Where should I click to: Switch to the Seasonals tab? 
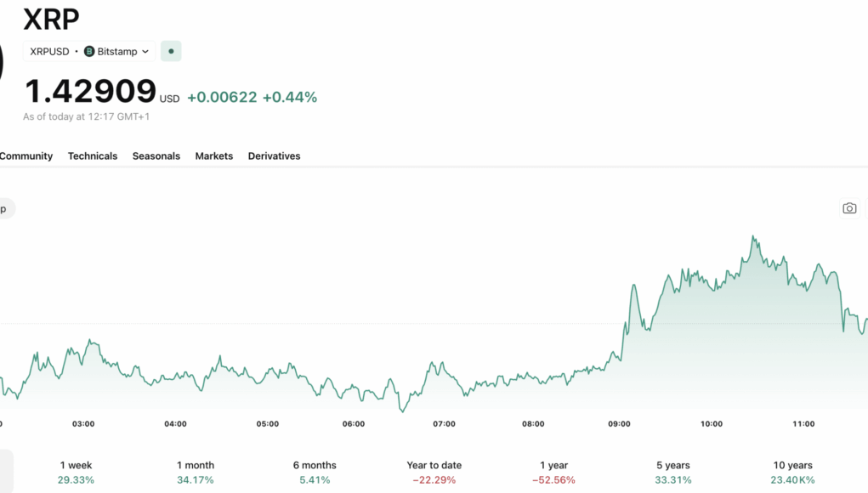(156, 156)
